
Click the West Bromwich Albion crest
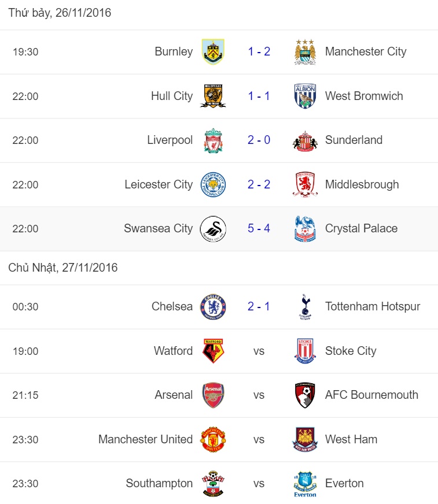(x=305, y=96)
